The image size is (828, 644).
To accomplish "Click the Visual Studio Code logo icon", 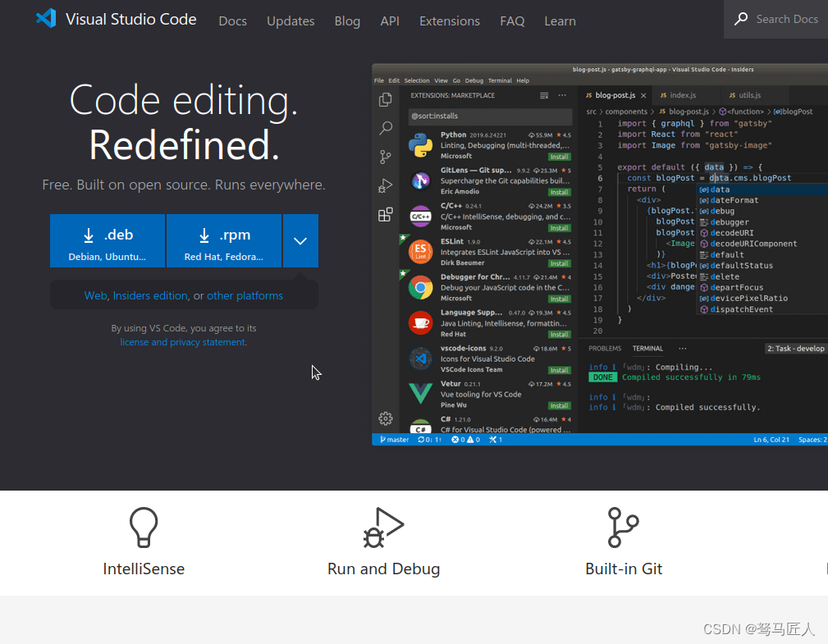I will point(46,19).
